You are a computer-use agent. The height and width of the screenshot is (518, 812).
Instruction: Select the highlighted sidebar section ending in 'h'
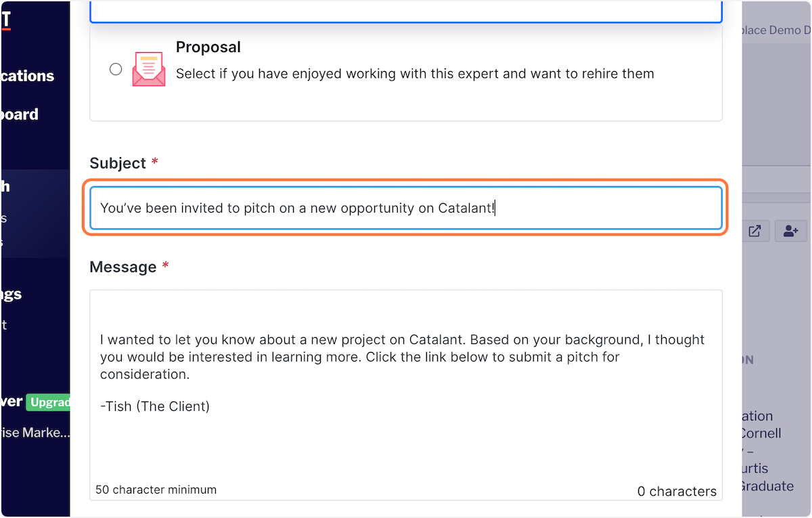5,187
